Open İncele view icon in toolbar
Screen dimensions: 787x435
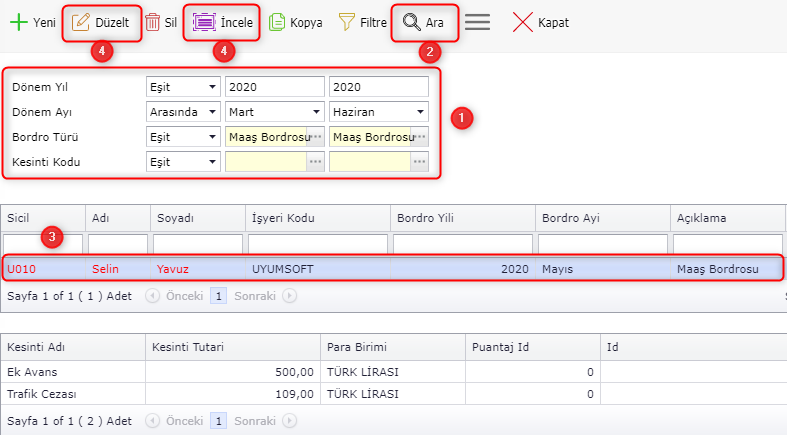coord(204,22)
